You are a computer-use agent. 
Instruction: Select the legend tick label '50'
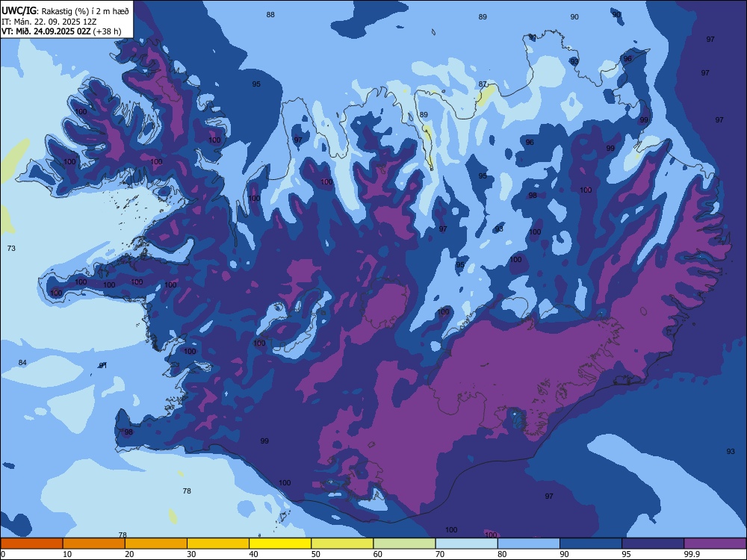pos(315,554)
